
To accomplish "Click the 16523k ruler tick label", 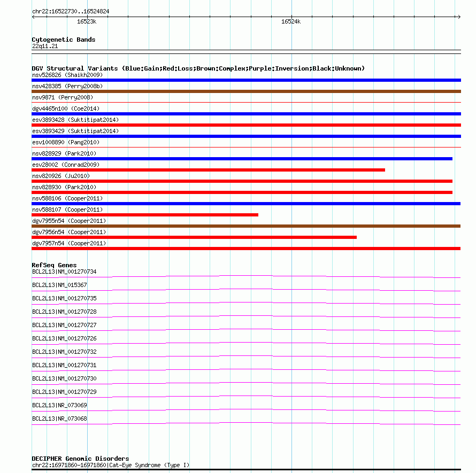I will click(x=87, y=21).
